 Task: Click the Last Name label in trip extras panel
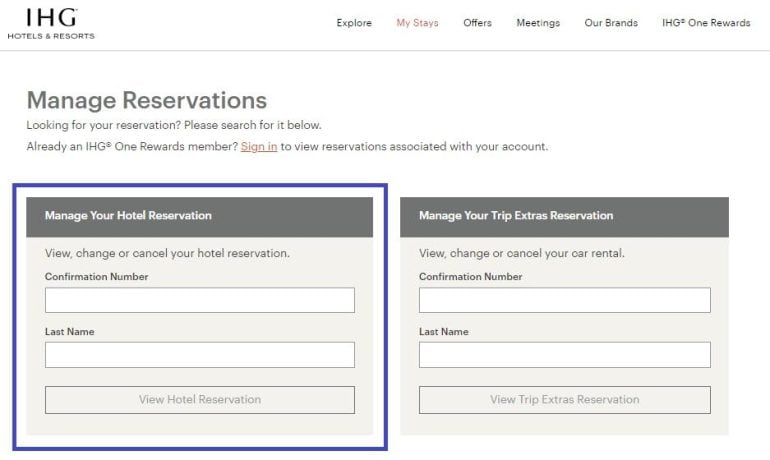(444, 332)
